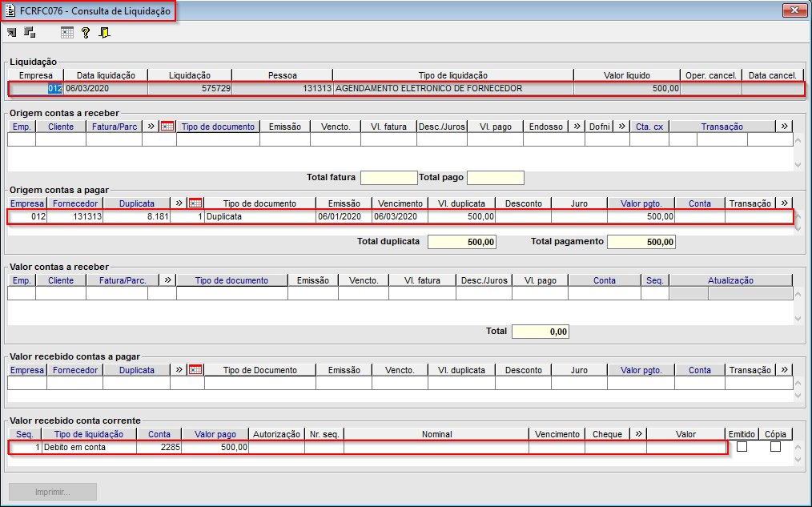Click the Imprimir... button
This screenshot has width=812, height=507.
pos(53,492)
